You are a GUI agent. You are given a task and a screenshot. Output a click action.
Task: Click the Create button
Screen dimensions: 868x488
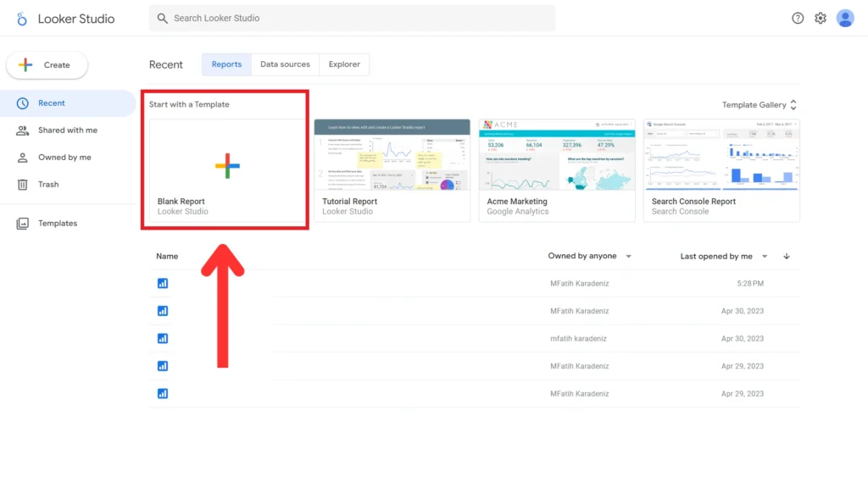click(x=47, y=64)
